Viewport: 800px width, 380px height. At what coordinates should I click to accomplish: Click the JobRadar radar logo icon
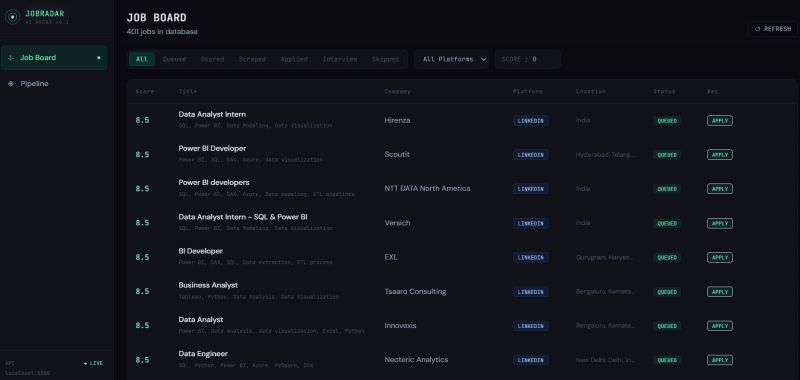(12, 17)
